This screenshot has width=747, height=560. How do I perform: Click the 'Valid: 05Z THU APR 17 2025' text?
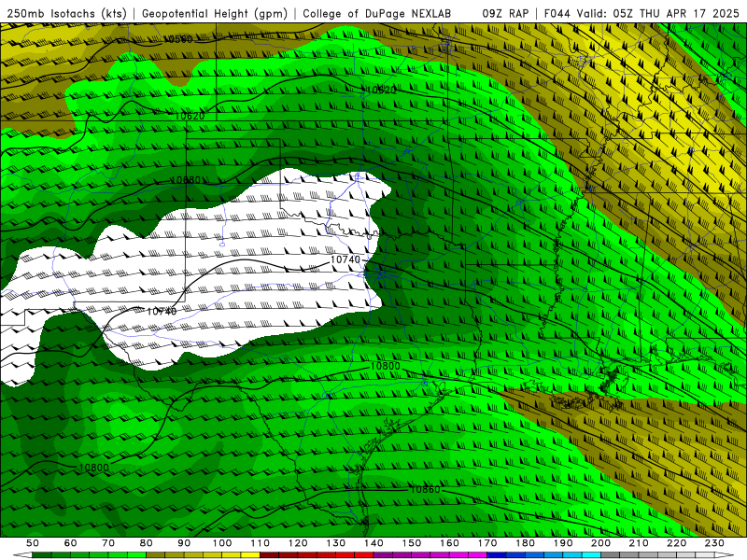[x=657, y=13]
